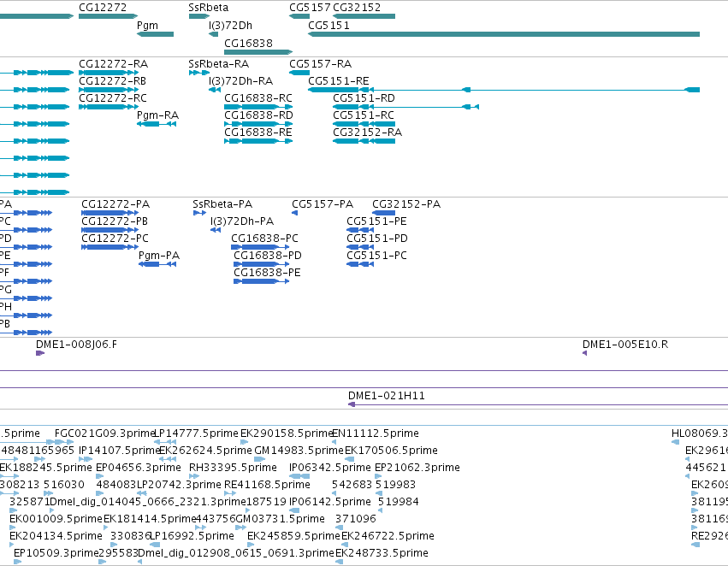Image resolution: width=728 pixels, height=566 pixels.
Task: Click protein label CG32152-PA
Action: (x=406, y=204)
